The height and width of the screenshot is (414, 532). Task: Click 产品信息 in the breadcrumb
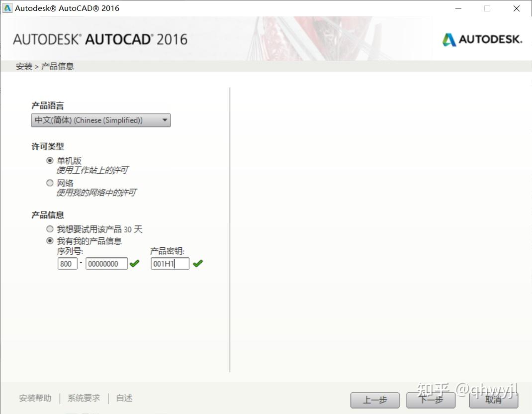coord(57,66)
